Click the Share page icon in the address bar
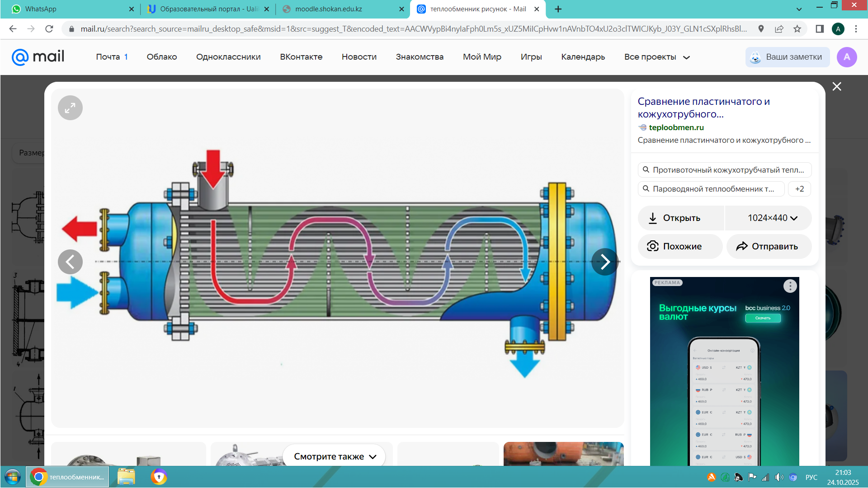This screenshot has width=868, height=488. click(x=779, y=29)
